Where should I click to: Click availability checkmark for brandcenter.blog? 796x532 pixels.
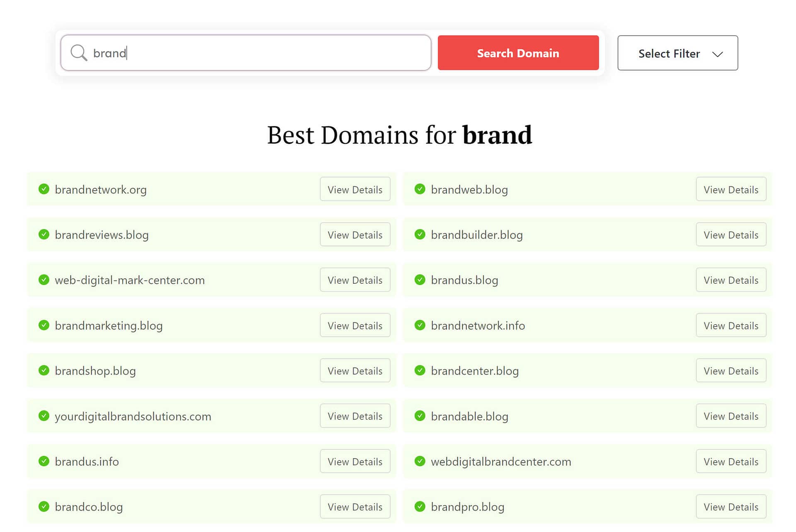coord(420,370)
